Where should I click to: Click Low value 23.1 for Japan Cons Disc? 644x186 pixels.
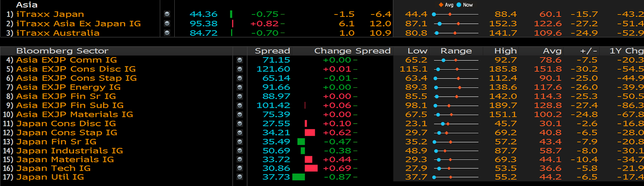click(416, 124)
